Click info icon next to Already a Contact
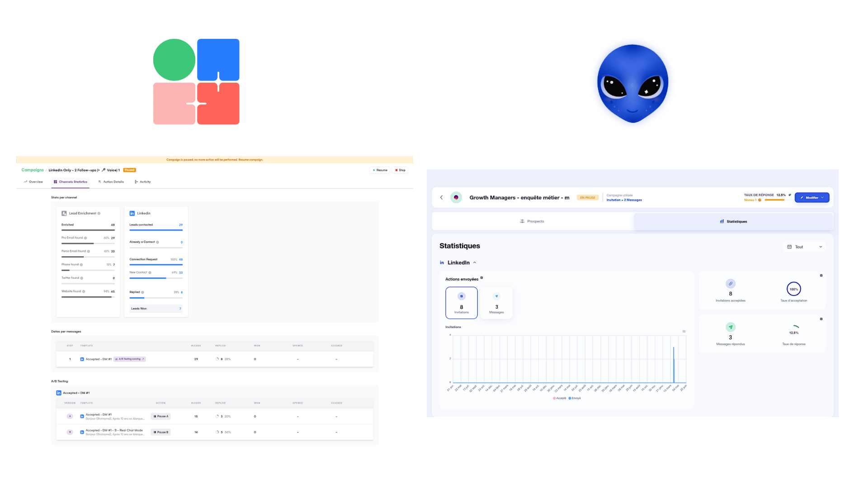The height and width of the screenshot is (488, 868). [x=157, y=242]
